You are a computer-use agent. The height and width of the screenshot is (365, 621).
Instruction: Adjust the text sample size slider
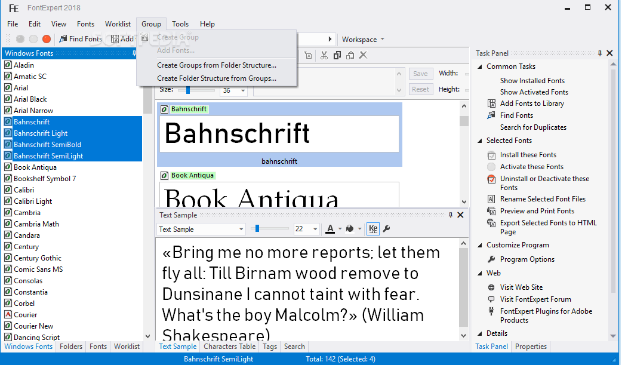coord(257,229)
